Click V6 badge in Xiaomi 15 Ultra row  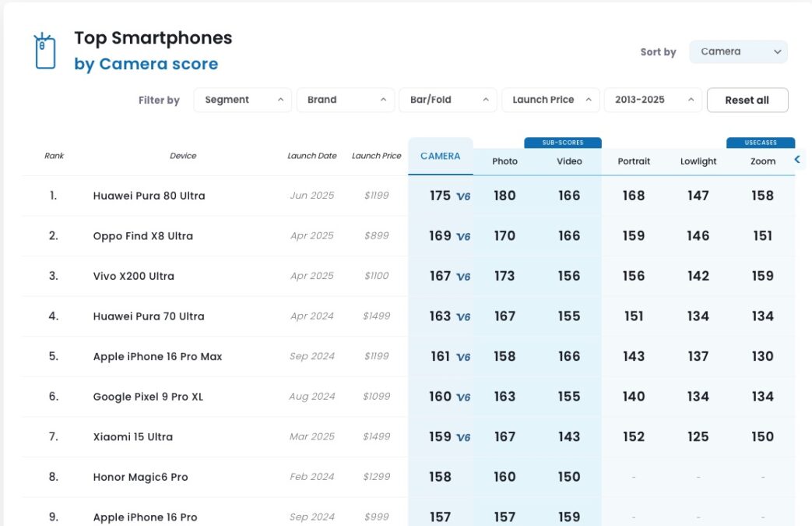(463, 437)
